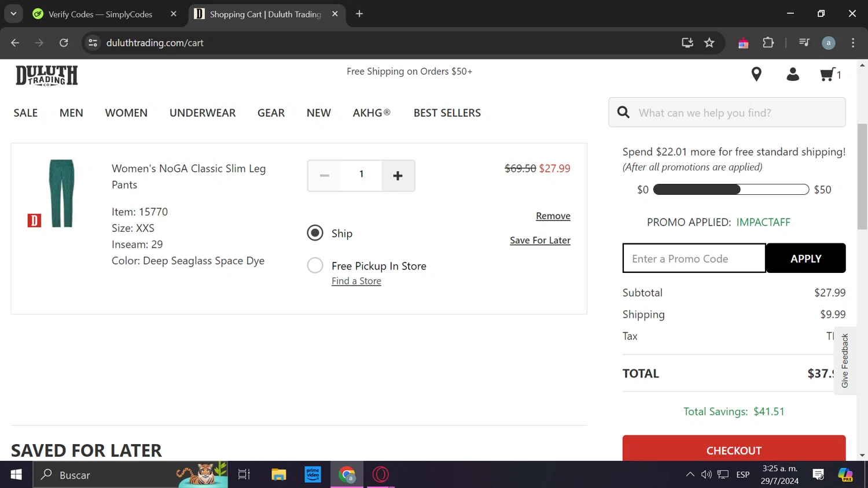868x488 pixels.
Task: Open the Copilot icon in system tray
Action: [x=845, y=475]
